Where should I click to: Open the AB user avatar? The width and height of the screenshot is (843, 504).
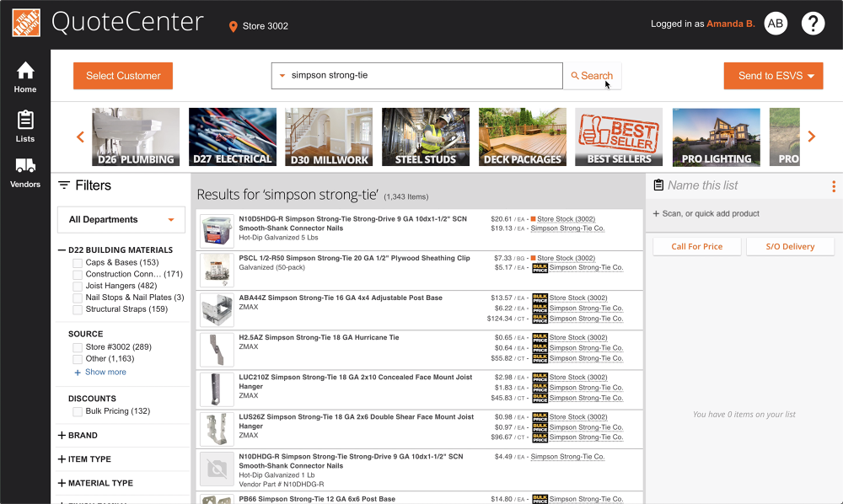pyautogui.click(x=776, y=24)
